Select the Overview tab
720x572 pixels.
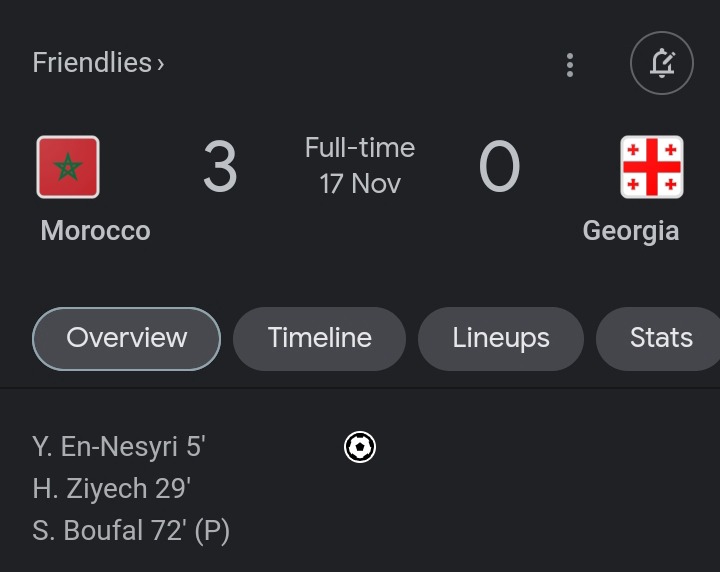tap(126, 338)
